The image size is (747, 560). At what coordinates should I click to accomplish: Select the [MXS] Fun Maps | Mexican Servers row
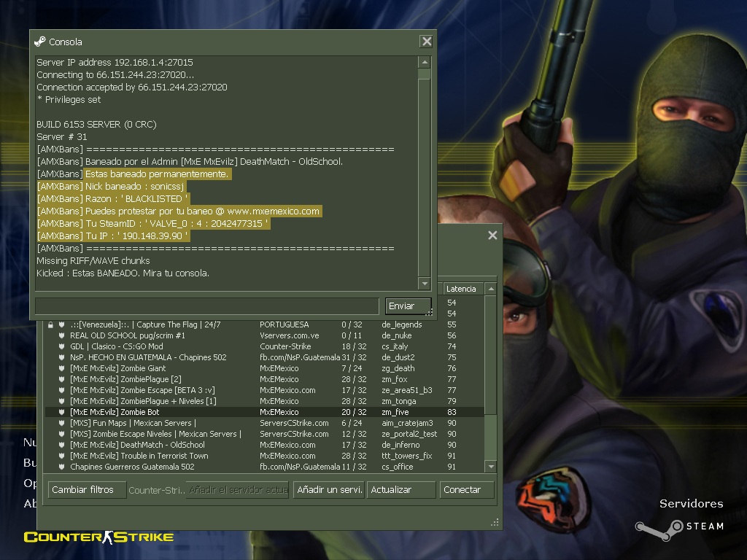(264, 423)
